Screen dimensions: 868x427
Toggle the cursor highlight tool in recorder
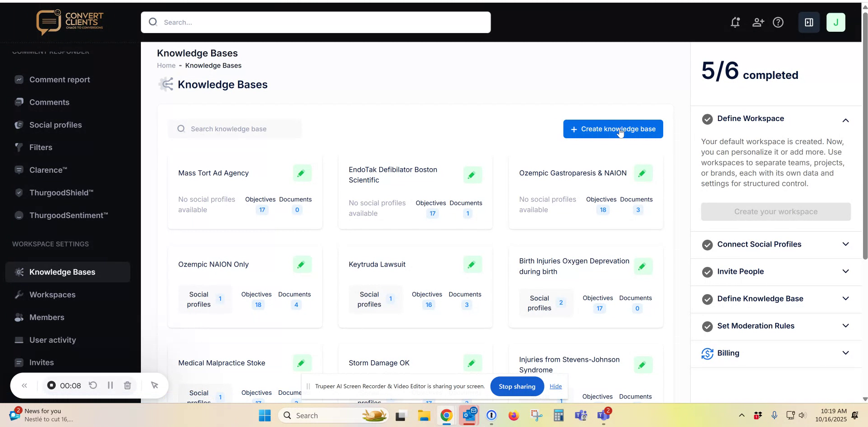(x=154, y=385)
